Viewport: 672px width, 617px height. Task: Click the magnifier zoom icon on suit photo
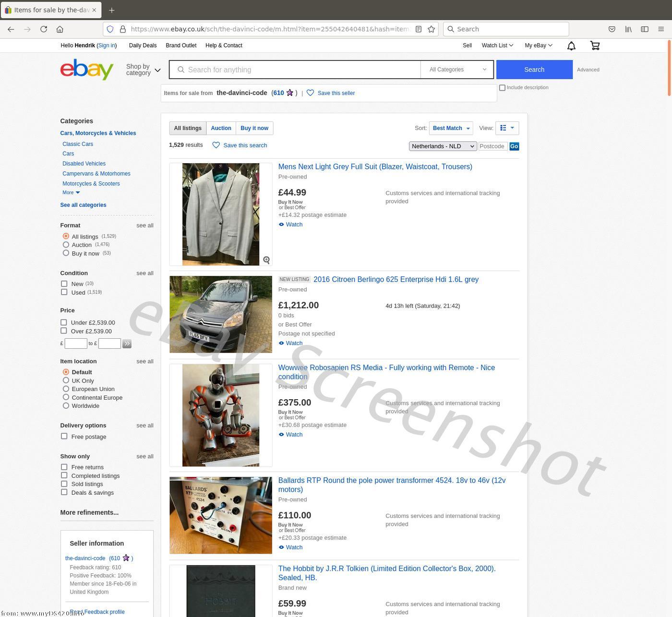(266, 260)
